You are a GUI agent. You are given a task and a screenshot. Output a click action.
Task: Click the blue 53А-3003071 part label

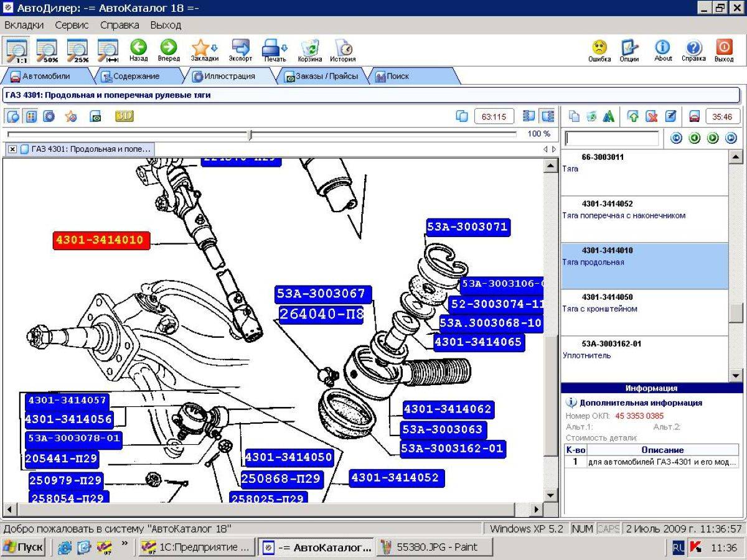tap(467, 227)
